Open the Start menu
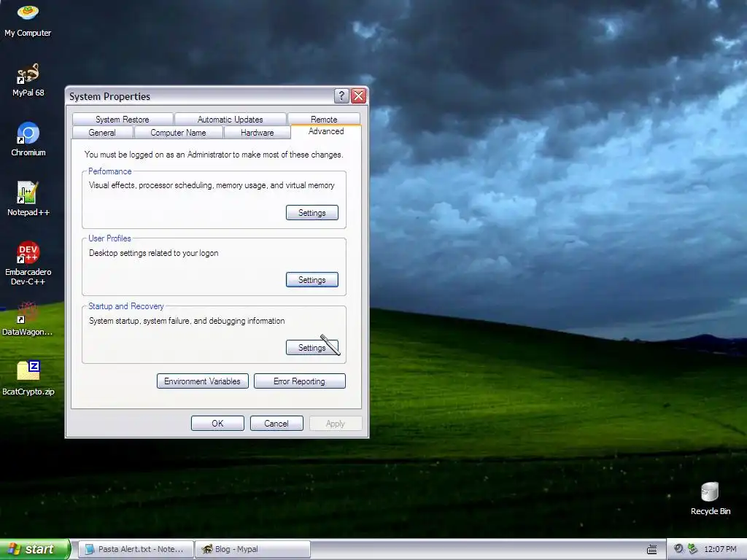Screen dimensions: 747x560 [34, 549]
